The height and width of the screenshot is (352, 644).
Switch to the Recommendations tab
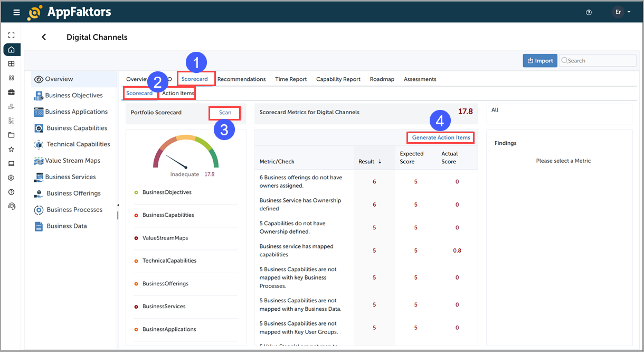pos(241,79)
